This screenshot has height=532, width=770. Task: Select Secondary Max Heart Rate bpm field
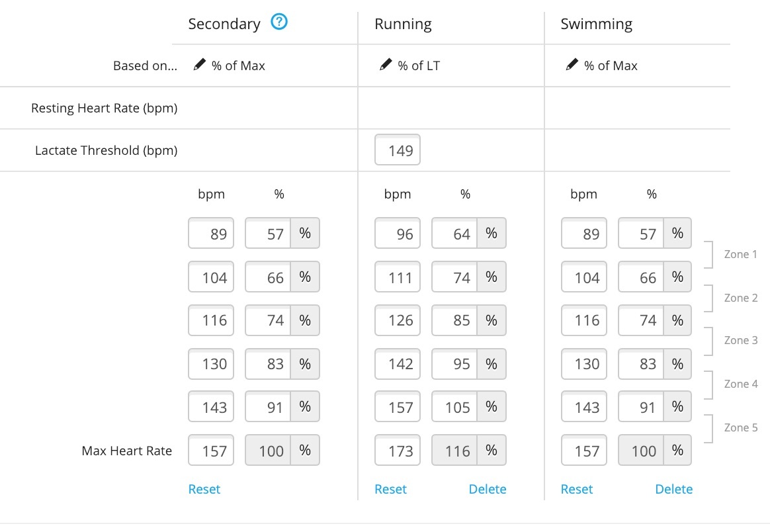click(x=210, y=450)
